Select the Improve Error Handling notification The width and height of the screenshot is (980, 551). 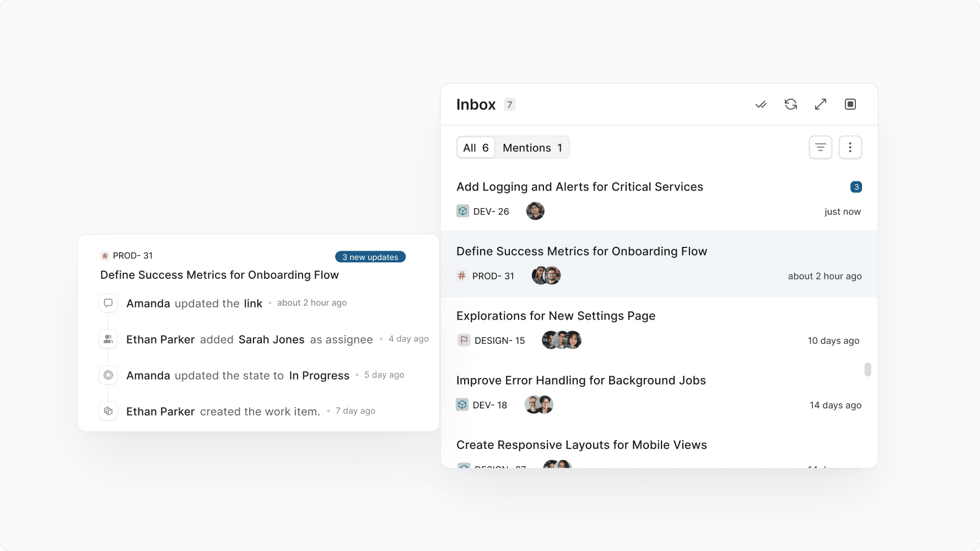pyautogui.click(x=581, y=380)
